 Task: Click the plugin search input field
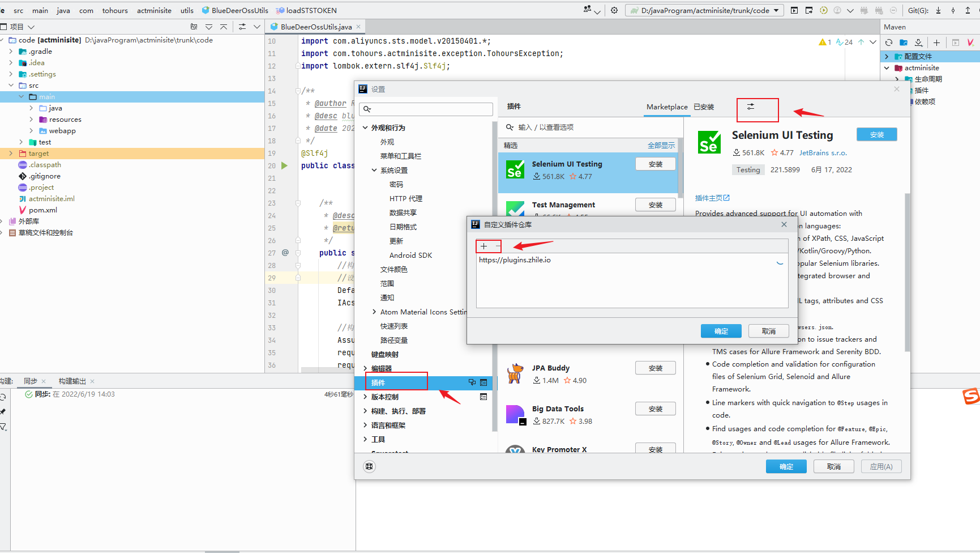coord(589,127)
